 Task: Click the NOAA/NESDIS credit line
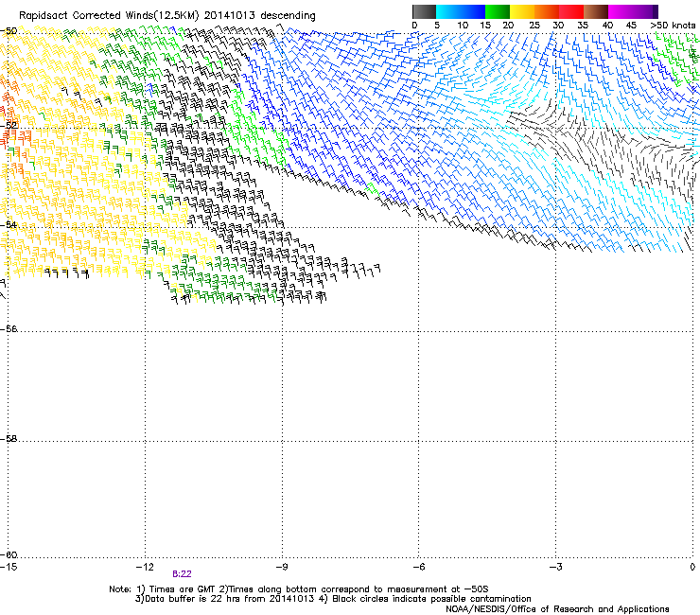pyautogui.click(x=557, y=609)
